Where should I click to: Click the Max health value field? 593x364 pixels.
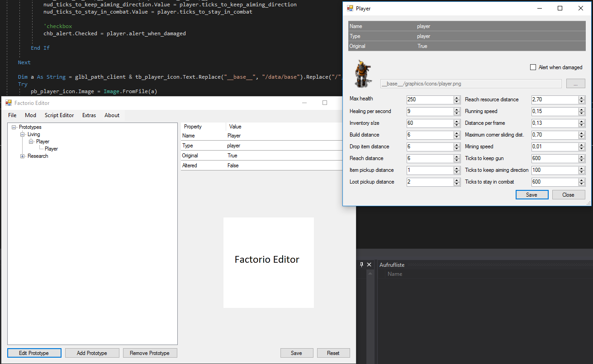[430, 99]
